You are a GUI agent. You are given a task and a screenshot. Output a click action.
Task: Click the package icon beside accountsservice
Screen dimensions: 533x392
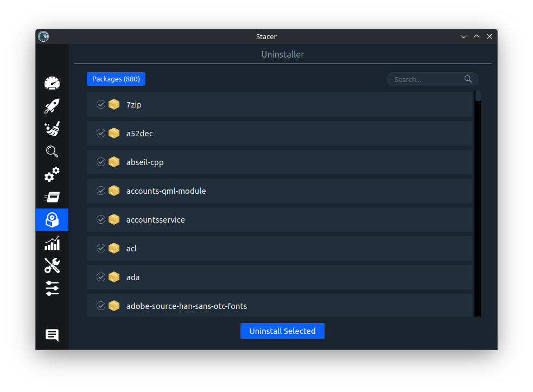(x=114, y=220)
